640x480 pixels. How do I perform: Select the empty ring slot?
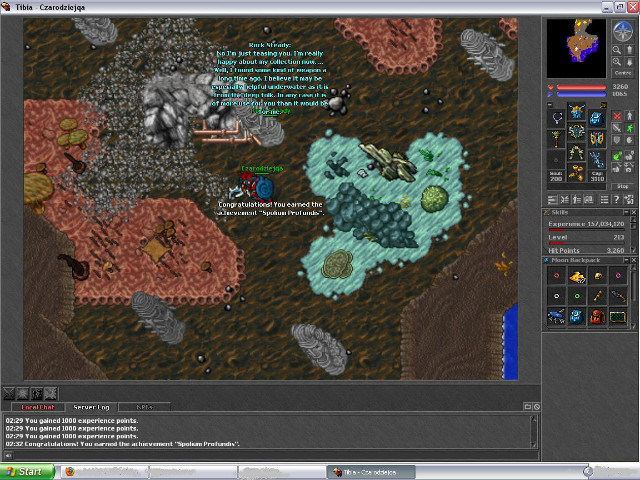[x=557, y=158]
